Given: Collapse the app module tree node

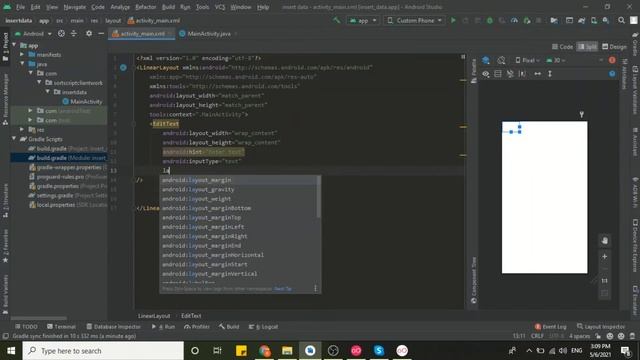Looking at the screenshot, I should point(15,45).
